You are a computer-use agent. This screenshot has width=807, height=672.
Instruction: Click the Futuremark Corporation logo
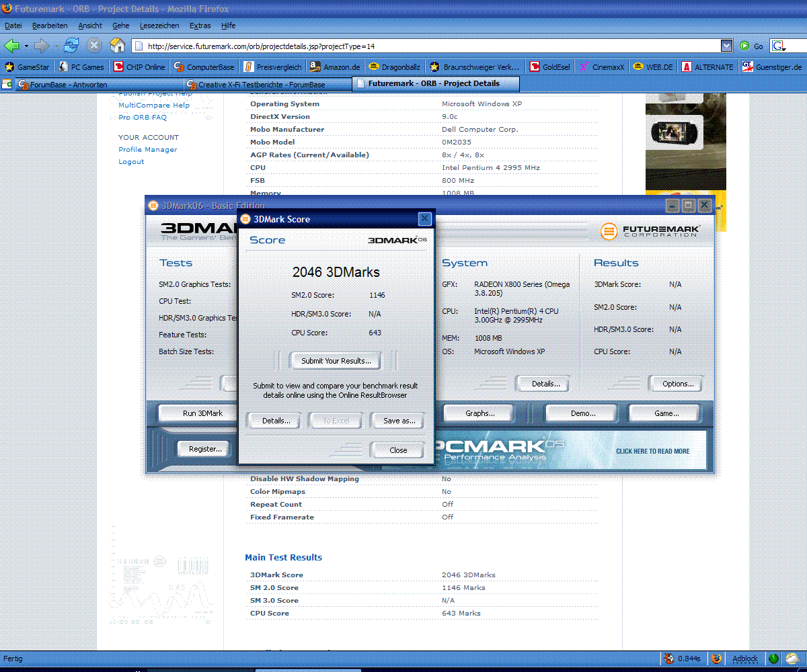[650, 232]
